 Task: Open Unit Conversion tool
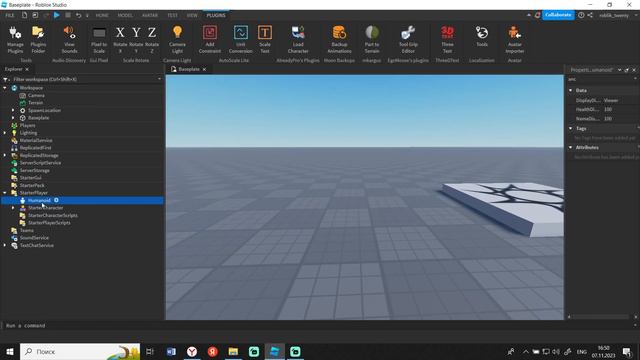(x=240, y=40)
